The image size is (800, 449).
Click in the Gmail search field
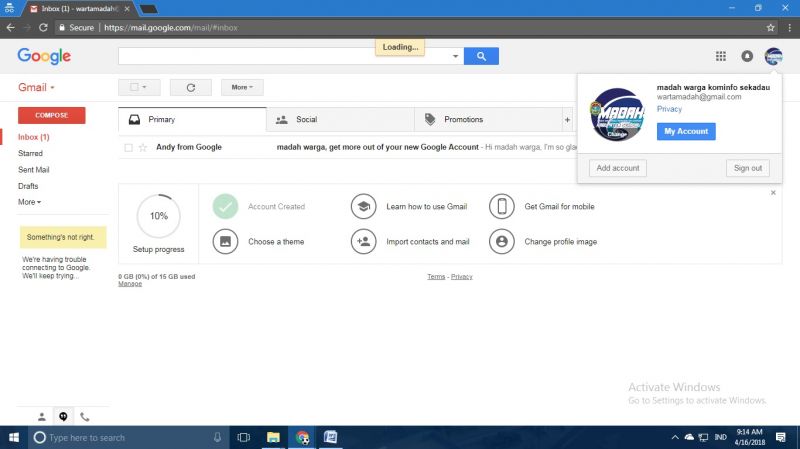pos(283,56)
